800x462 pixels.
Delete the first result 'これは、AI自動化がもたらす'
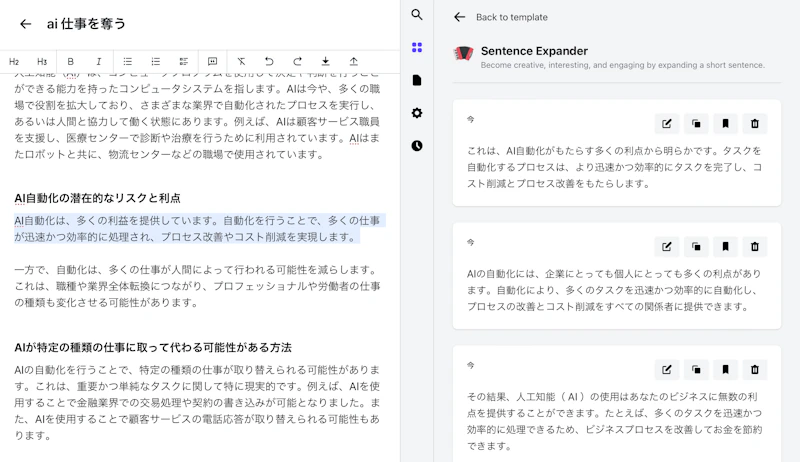click(x=755, y=123)
